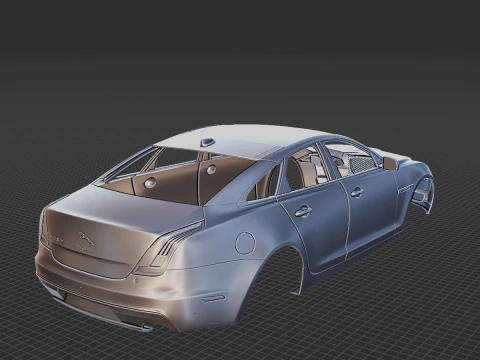Viewport: 480px width, 360px height.
Task: Select the front fender side vent
Action: coord(406,188)
